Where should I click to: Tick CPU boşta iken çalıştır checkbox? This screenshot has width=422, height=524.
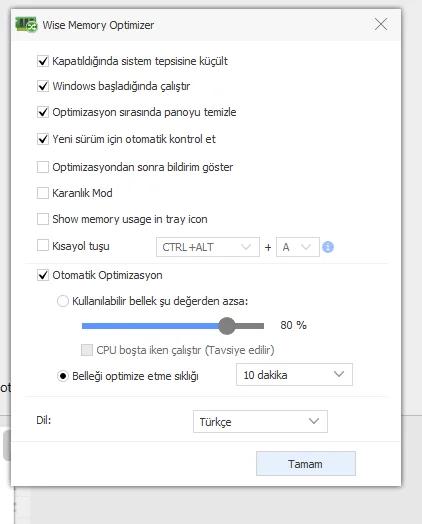pos(87,350)
